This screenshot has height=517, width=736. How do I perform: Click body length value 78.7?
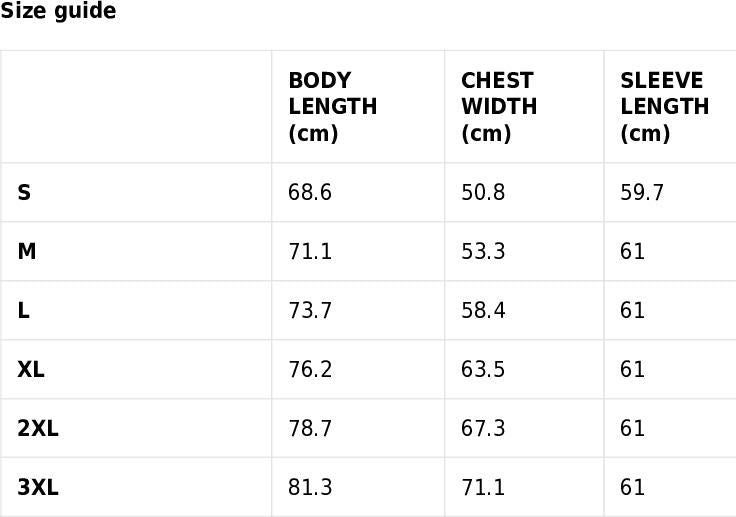(310, 429)
